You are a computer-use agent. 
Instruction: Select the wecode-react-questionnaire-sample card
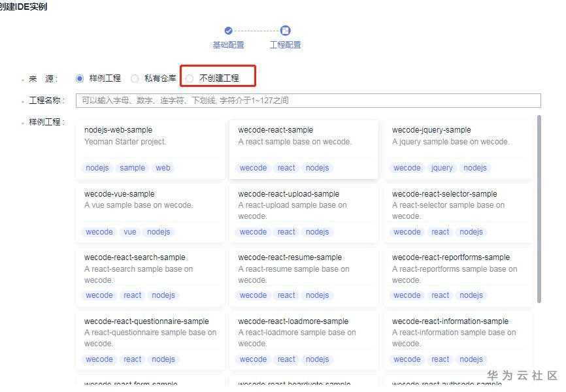pyautogui.click(x=150, y=341)
